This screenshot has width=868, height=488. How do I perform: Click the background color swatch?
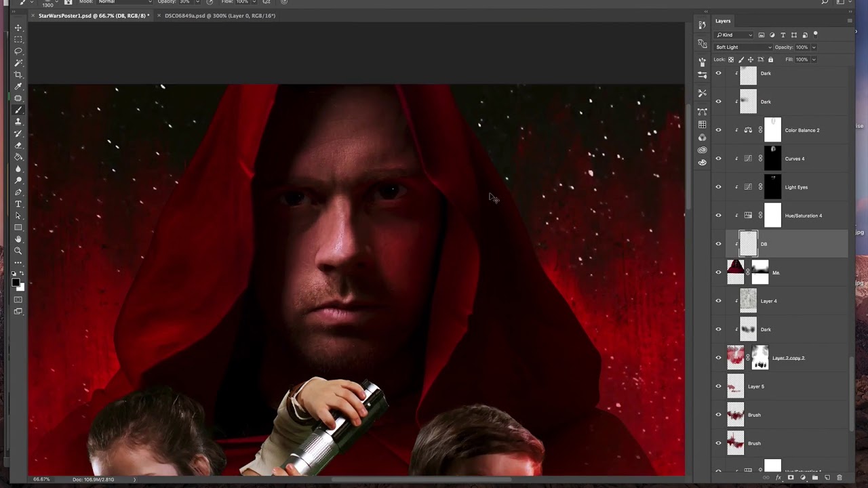(21, 287)
